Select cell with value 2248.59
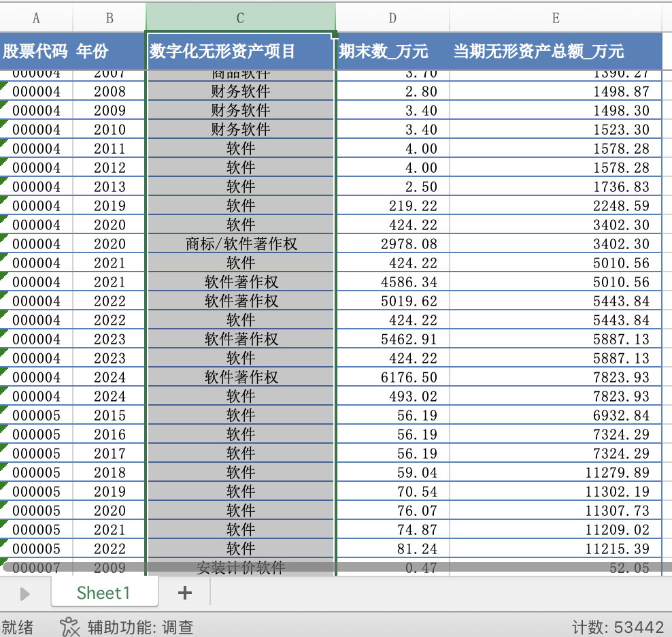The height and width of the screenshot is (637, 672). point(556,206)
